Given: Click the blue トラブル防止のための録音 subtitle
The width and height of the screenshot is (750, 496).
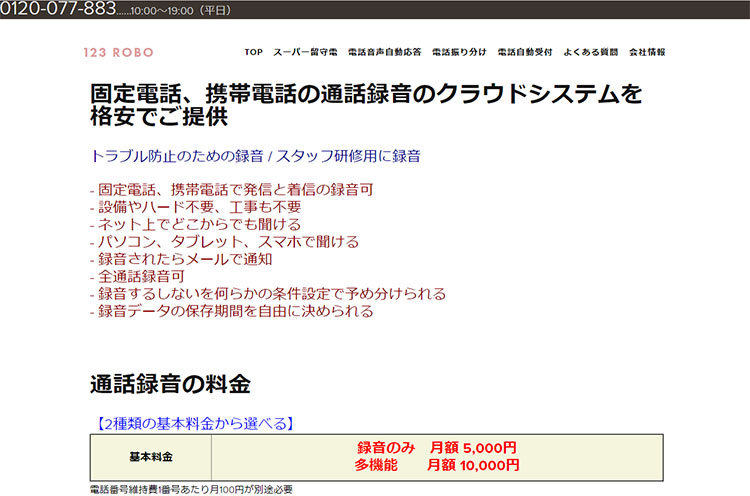Looking at the screenshot, I should pos(255,156).
